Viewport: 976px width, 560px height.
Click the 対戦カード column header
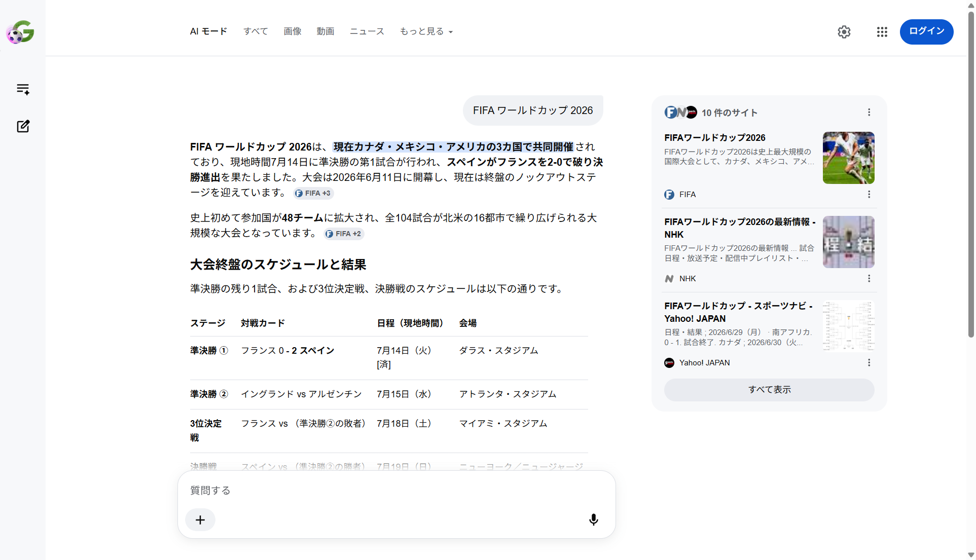[x=263, y=323]
